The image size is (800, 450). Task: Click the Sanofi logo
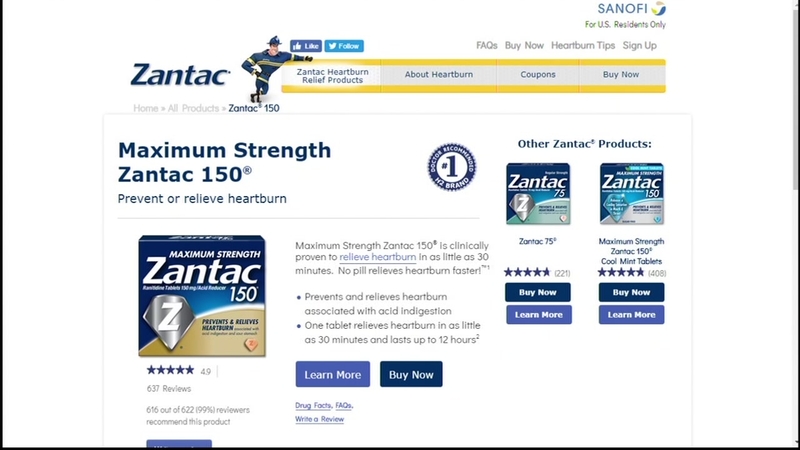(x=632, y=9)
